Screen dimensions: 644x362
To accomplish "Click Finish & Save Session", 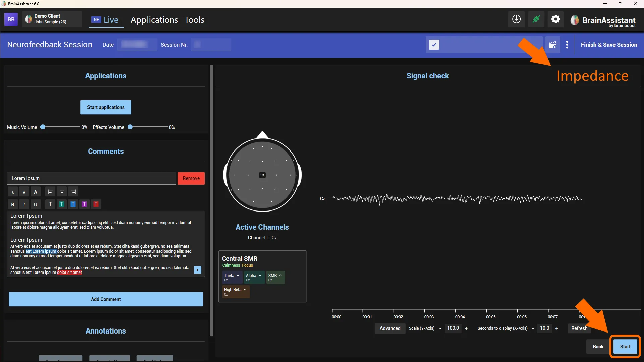I will point(609,45).
